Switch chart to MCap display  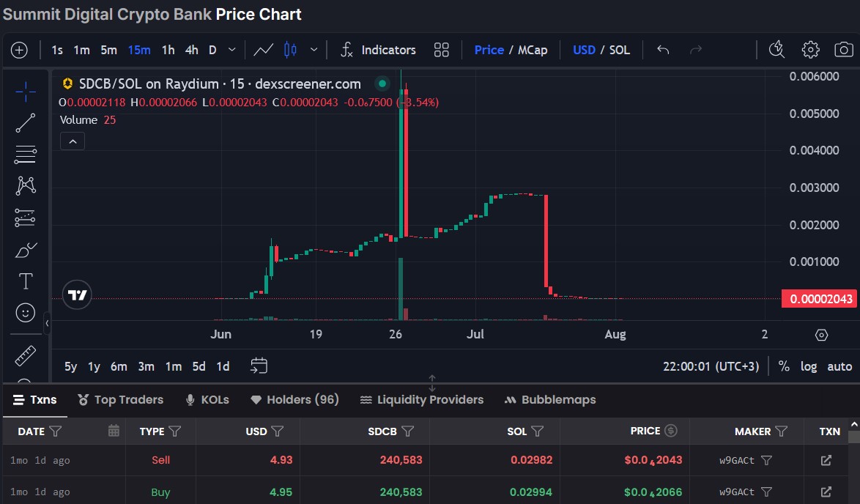point(533,50)
